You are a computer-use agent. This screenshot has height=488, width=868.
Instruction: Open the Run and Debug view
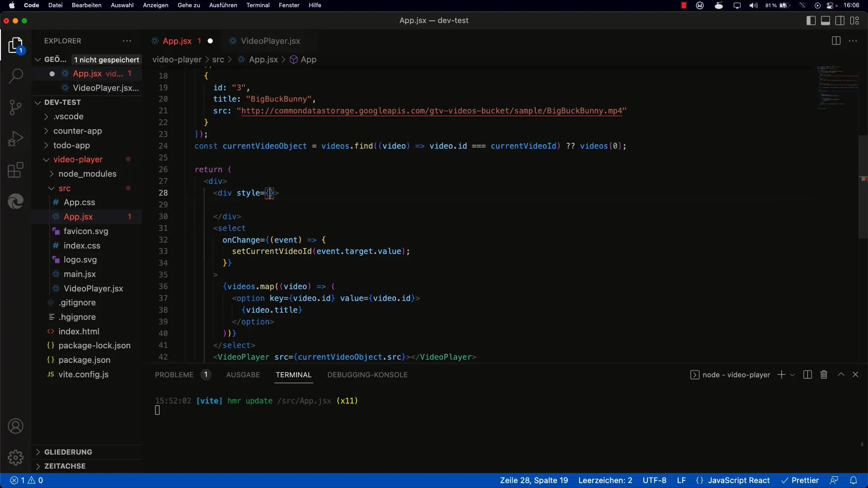(15, 139)
